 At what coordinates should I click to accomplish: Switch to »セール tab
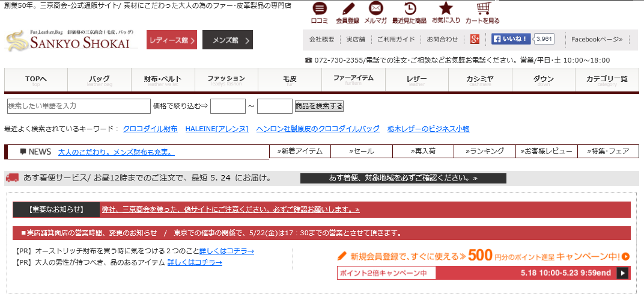click(x=362, y=152)
